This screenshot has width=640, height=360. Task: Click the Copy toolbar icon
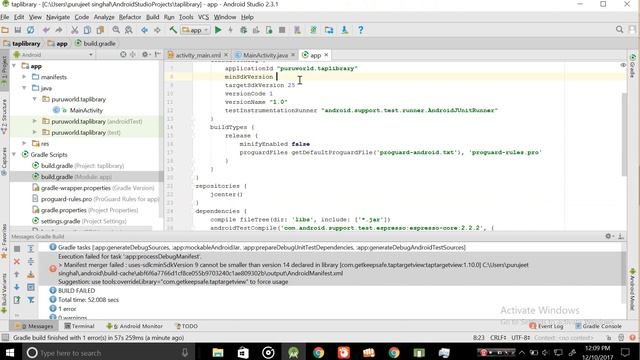(x=87, y=30)
